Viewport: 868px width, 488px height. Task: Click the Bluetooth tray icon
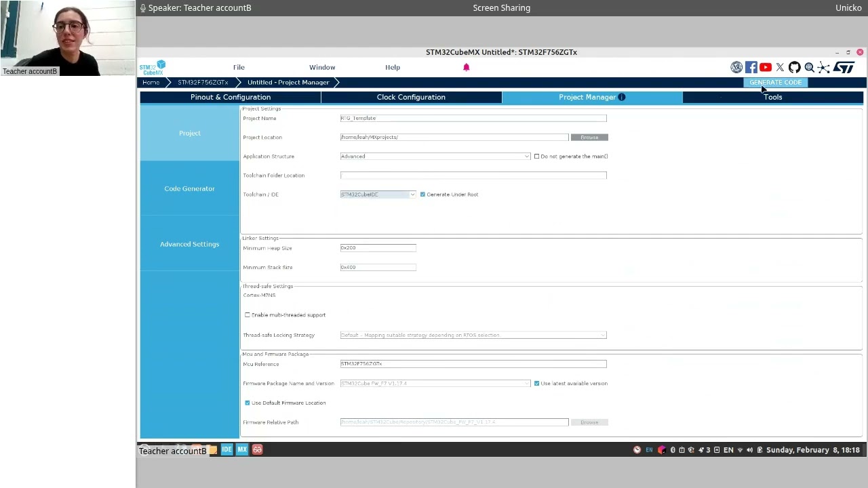(673, 450)
